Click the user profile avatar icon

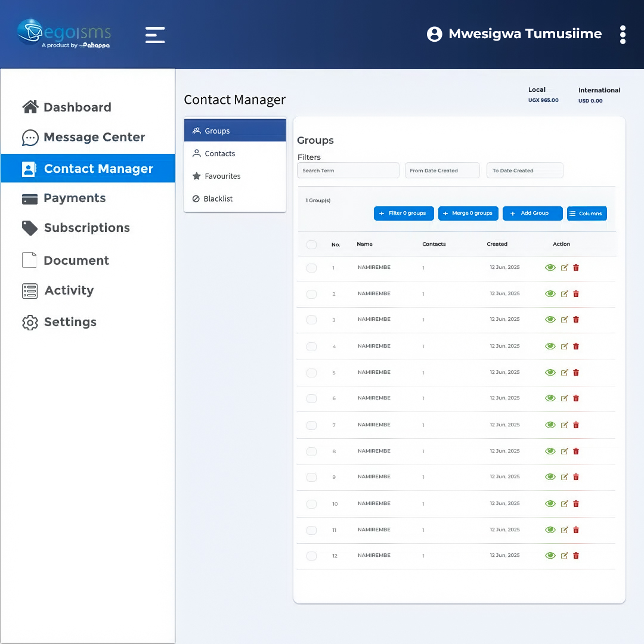click(x=435, y=34)
